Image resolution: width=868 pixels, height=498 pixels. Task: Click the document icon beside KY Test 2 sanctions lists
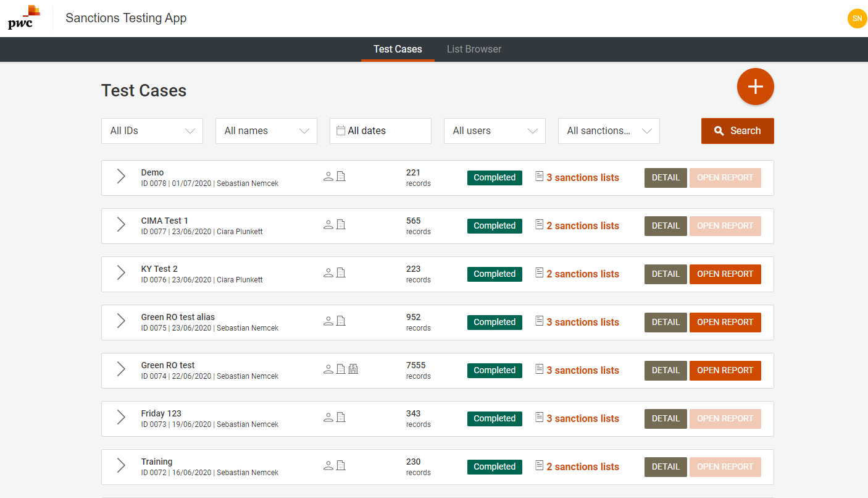tap(540, 273)
